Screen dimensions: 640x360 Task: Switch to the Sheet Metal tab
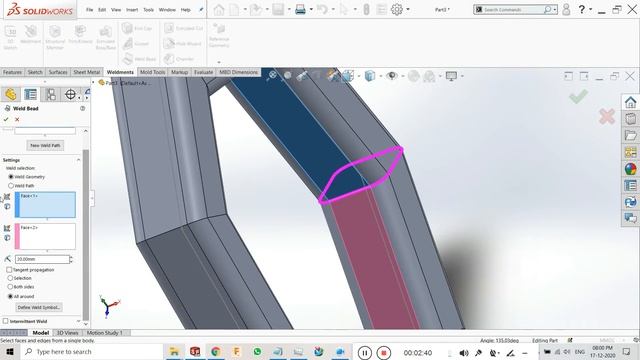tap(87, 72)
